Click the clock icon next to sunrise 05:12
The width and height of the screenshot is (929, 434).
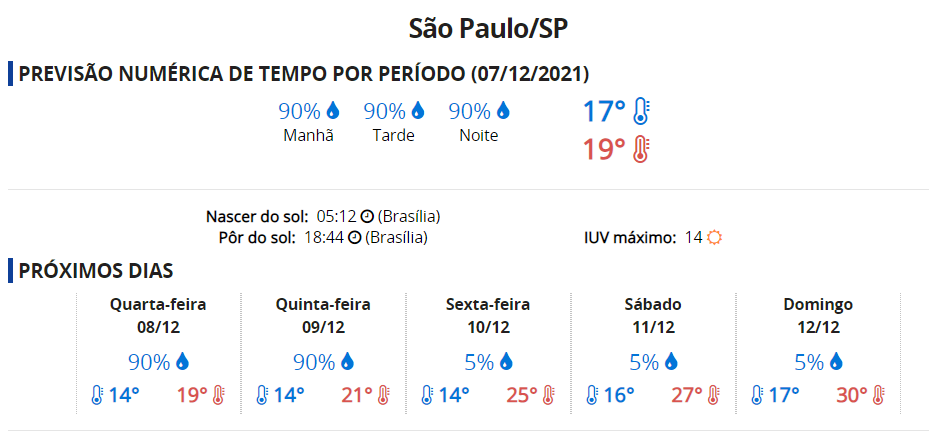[367, 217]
